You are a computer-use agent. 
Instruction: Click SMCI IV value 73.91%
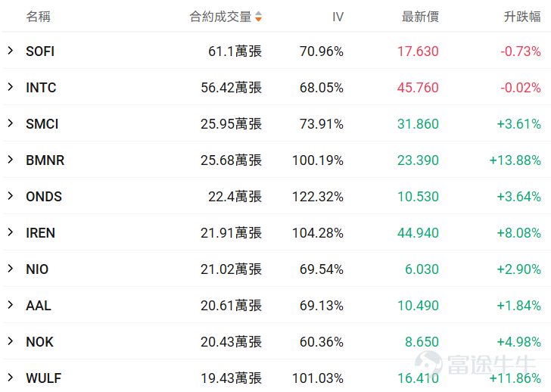[x=322, y=124]
